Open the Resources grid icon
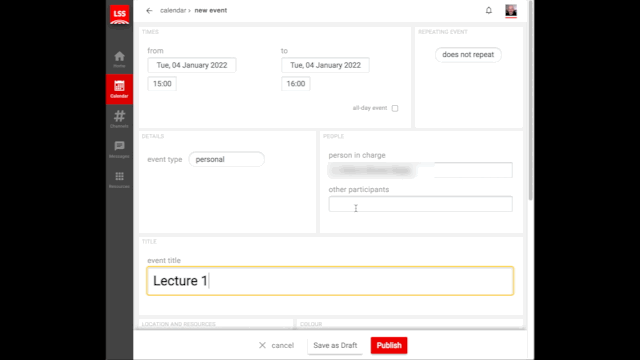The width and height of the screenshot is (640, 360). (119, 180)
